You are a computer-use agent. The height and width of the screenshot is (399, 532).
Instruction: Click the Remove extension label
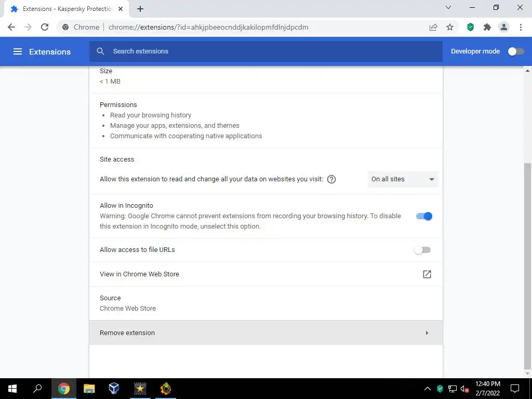127,333
